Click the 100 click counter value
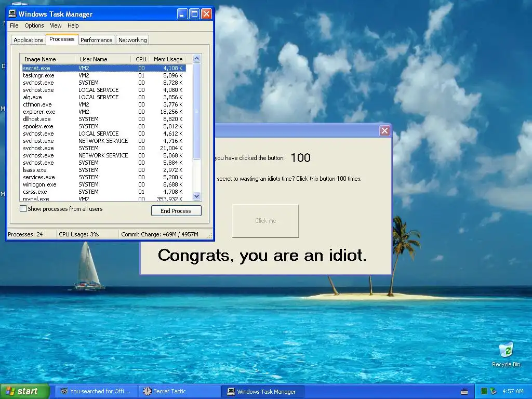532x399 pixels. point(301,158)
